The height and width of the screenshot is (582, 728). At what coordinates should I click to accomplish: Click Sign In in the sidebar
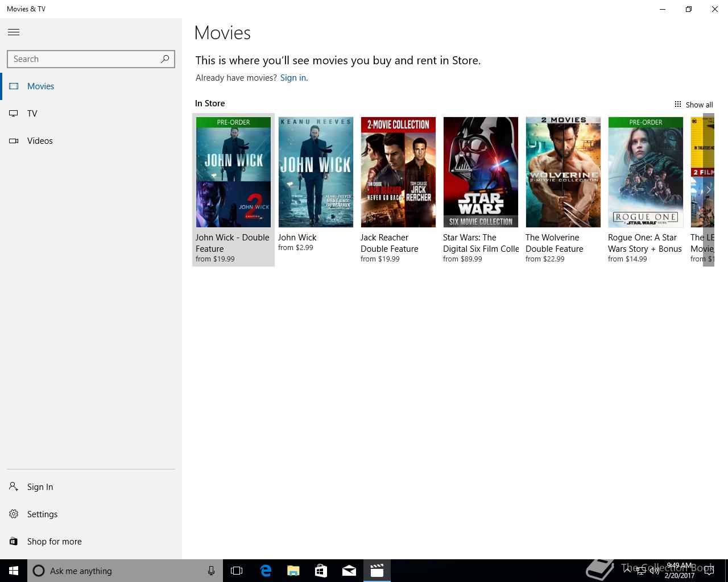point(91,487)
